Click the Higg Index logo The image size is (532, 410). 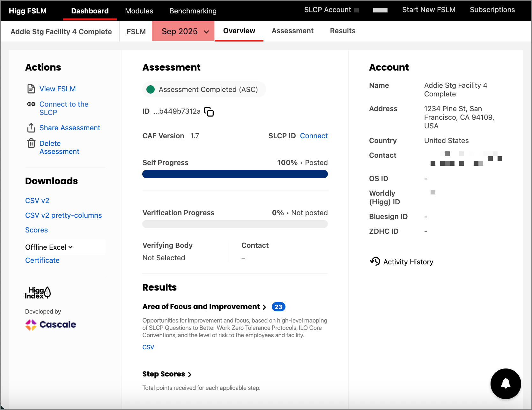point(38,292)
